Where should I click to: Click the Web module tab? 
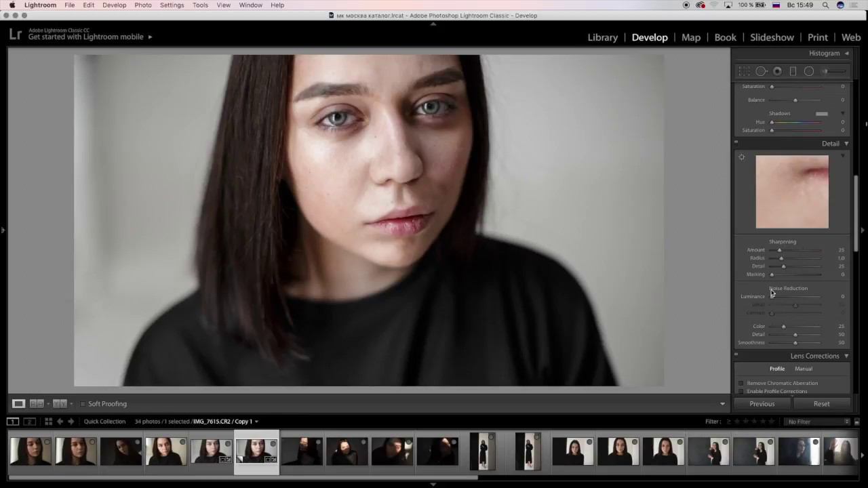coord(851,37)
